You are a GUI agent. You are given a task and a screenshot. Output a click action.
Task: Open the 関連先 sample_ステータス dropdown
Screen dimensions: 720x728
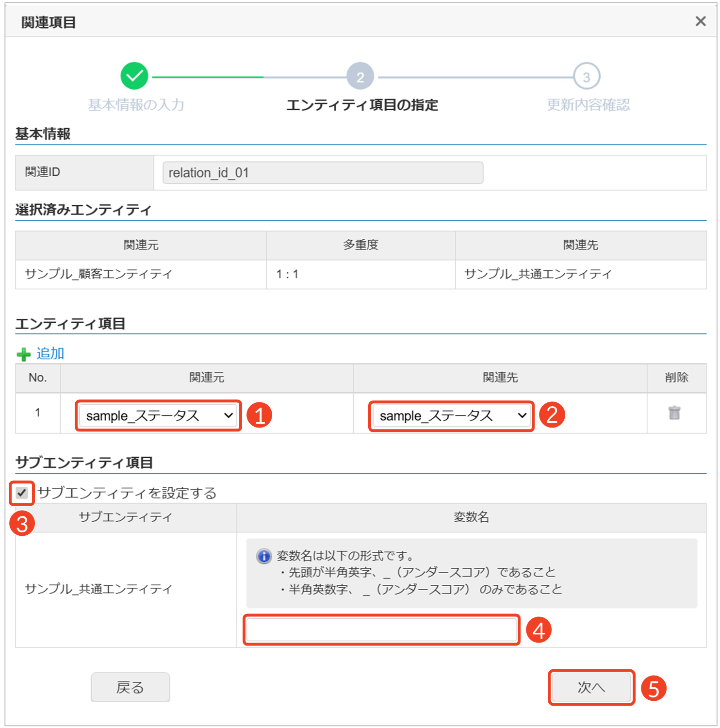pos(452,416)
